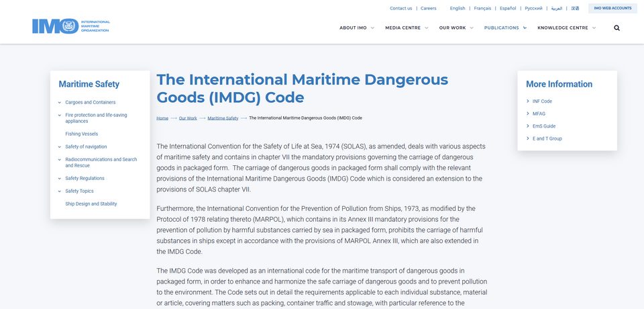Click the Maritime Safety sidebar heading
Screen dimensions: 644x309
coord(89,85)
